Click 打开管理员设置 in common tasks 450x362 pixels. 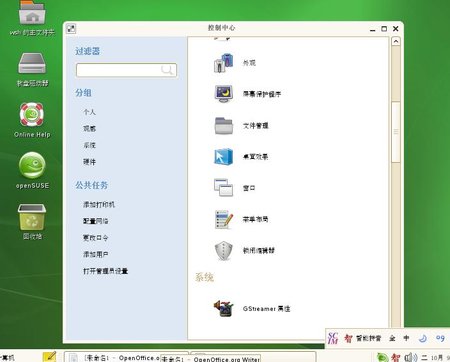coord(105,271)
